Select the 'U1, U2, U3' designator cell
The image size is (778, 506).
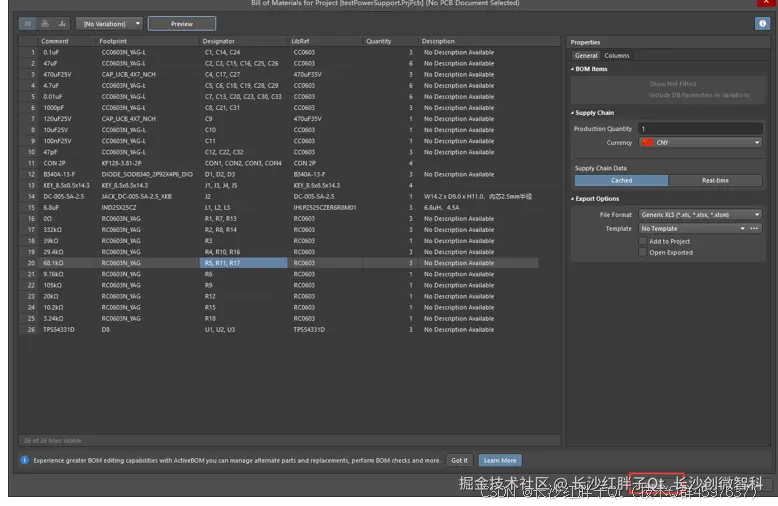coord(243,329)
